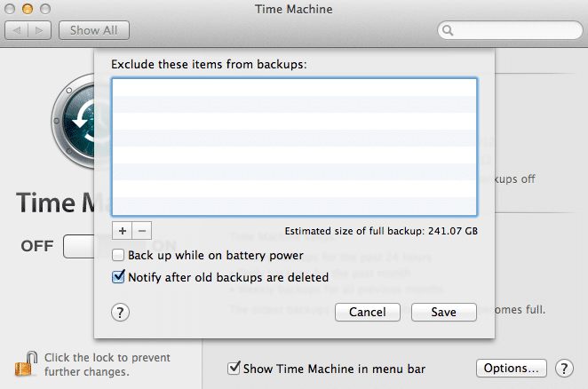Click the help button beside Options
Image resolution: width=588 pixels, height=389 pixels.
pyautogui.click(x=563, y=368)
